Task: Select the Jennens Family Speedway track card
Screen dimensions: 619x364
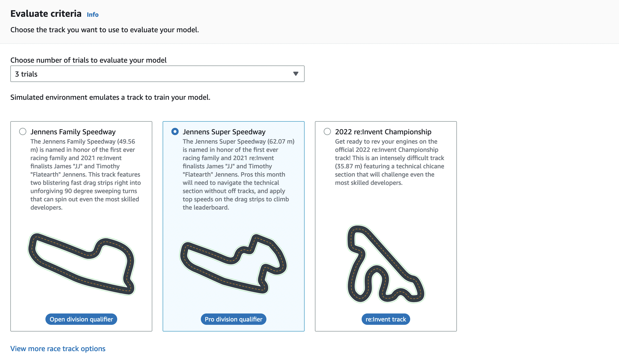Action: click(x=81, y=227)
